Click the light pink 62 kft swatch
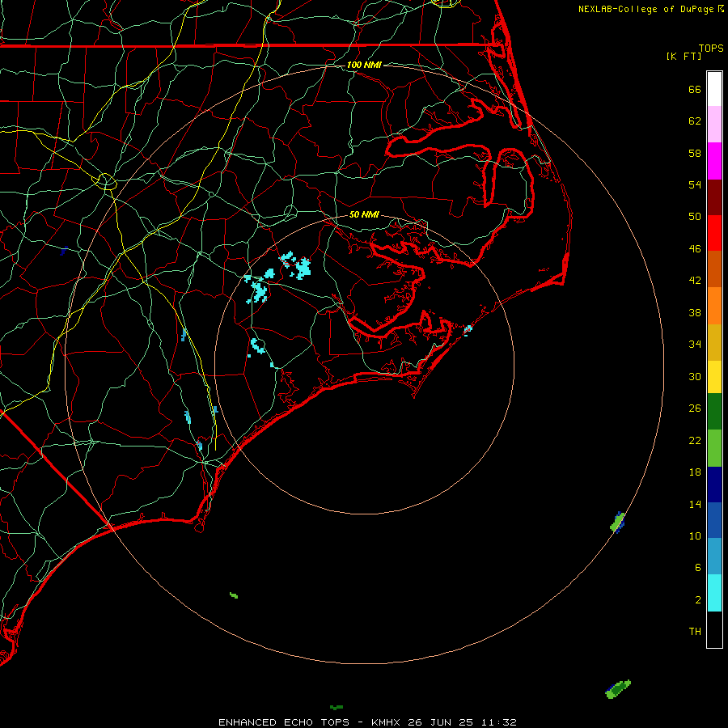728x728 pixels. pyautogui.click(x=714, y=125)
